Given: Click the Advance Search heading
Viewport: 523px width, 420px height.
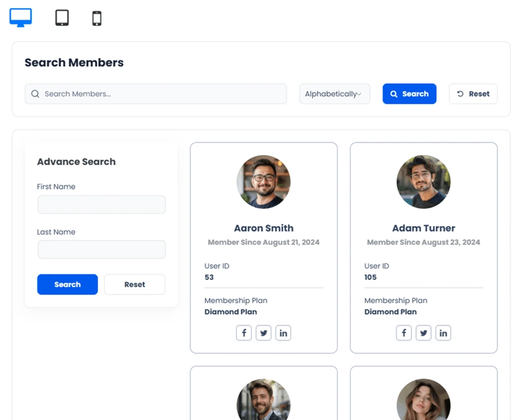Looking at the screenshot, I should pos(76,161).
